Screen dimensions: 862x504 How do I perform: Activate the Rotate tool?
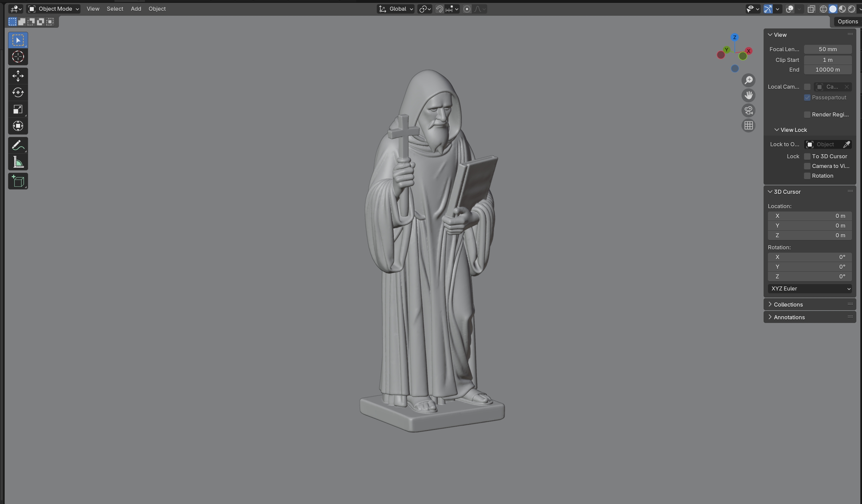18,92
